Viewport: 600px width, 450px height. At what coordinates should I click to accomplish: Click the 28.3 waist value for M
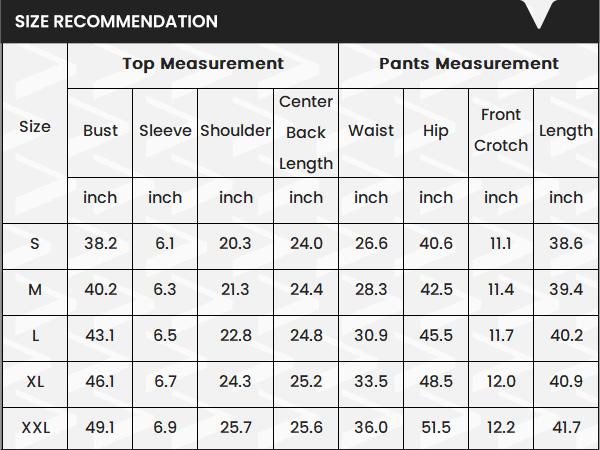[x=371, y=290]
